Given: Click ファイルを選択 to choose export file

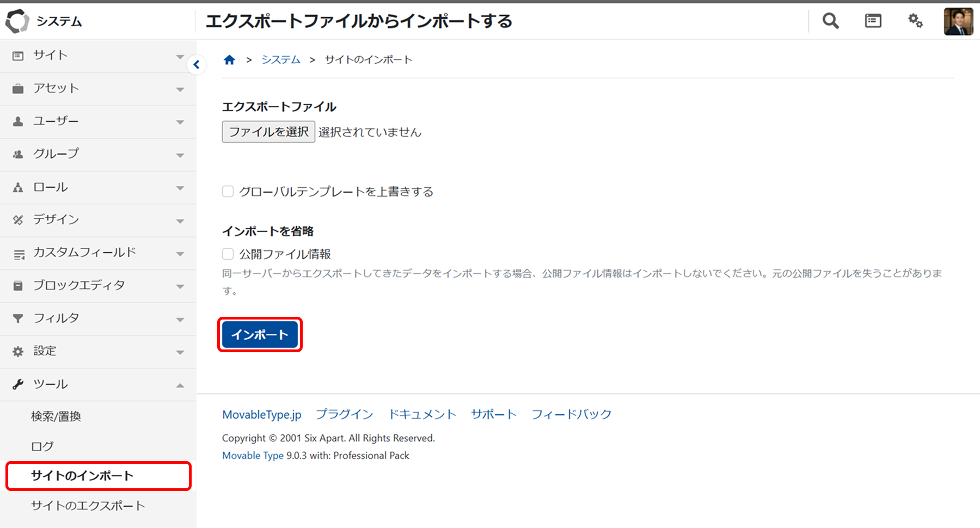Looking at the screenshot, I should tap(268, 132).
